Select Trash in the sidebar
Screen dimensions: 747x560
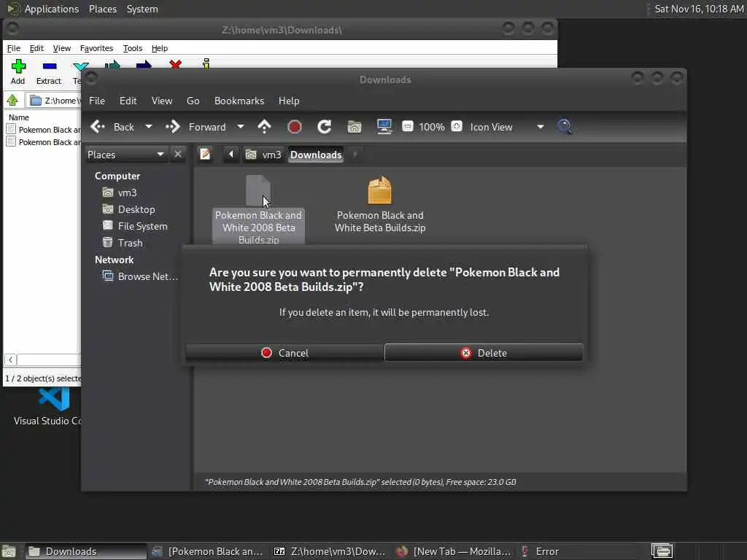(x=123, y=243)
